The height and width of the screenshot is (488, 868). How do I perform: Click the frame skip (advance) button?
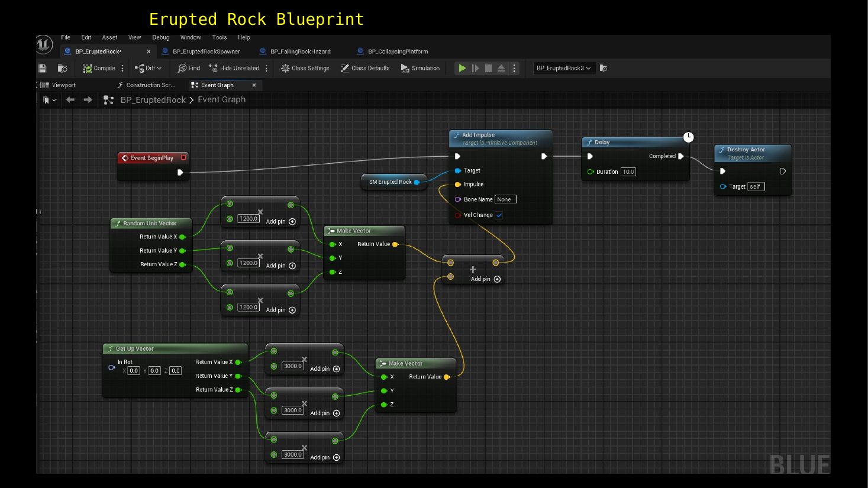(x=475, y=68)
